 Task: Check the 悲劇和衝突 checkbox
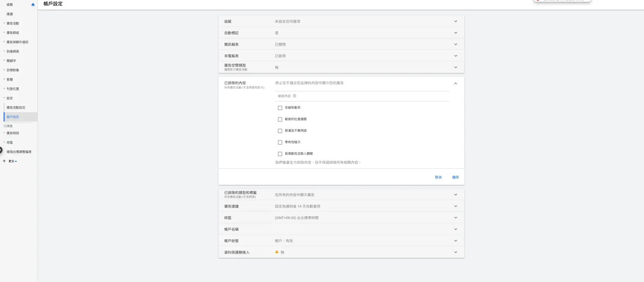click(280, 108)
